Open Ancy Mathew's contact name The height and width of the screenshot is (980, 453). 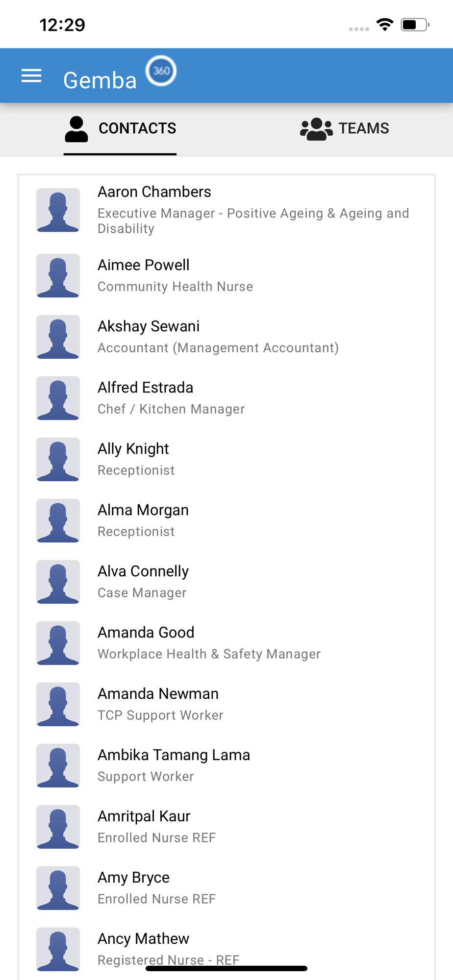coord(143,939)
